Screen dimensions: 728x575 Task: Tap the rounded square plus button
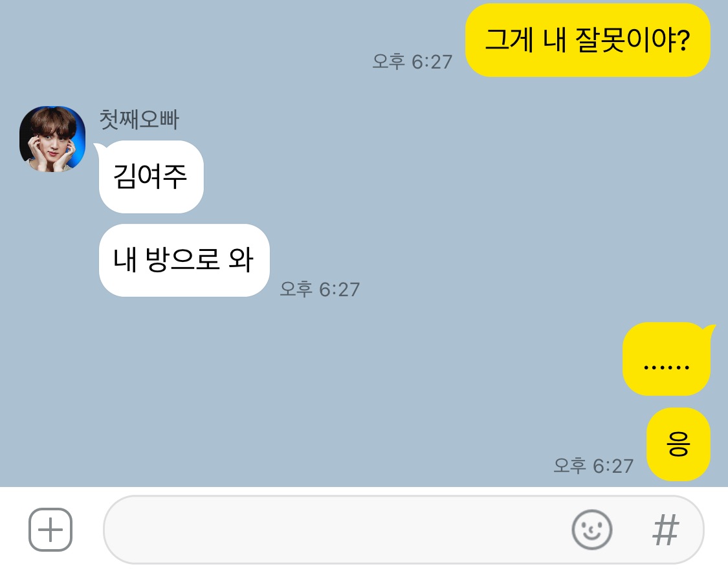50,530
